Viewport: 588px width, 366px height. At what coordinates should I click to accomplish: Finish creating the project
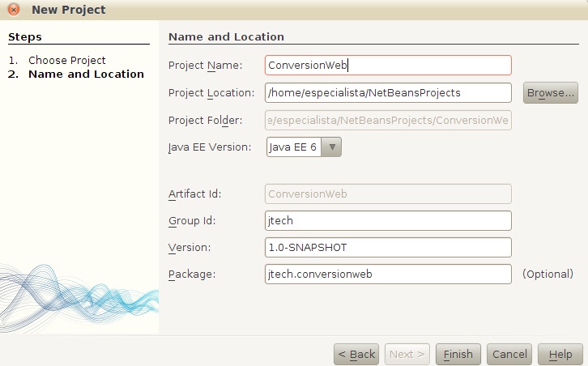pos(458,355)
